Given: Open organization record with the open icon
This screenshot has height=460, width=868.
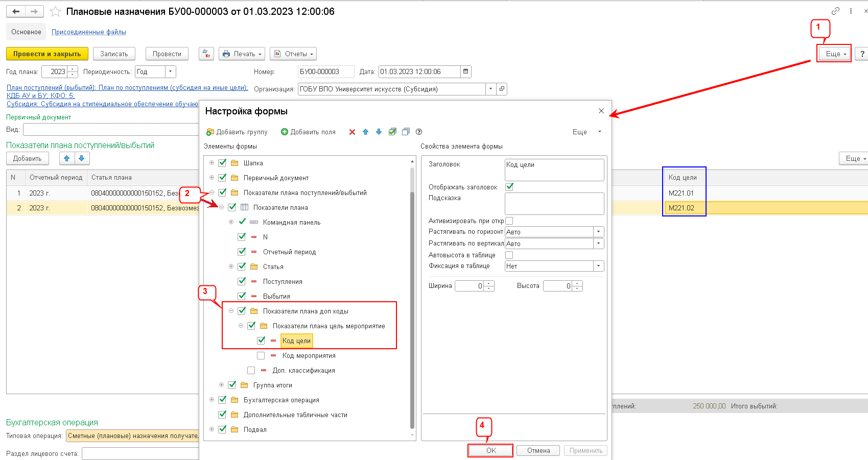Looking at the screenshot, I should [x=502, y=89].
